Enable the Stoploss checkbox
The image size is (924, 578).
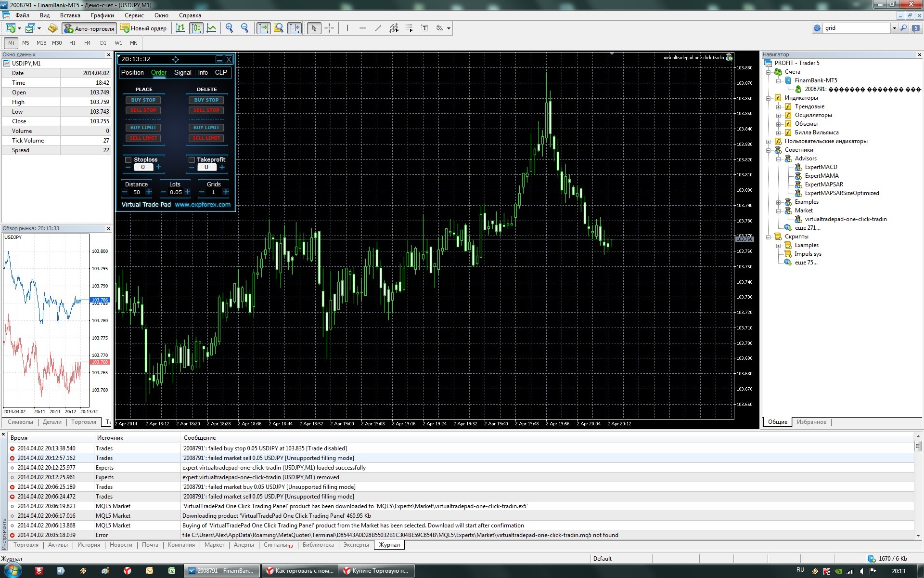coord(128,159)
